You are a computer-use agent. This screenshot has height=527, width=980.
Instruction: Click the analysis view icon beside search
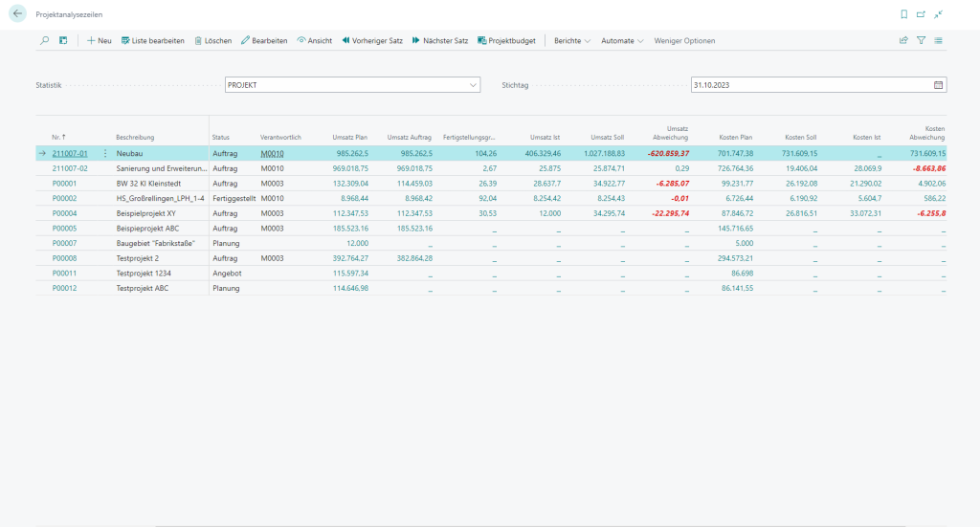(63, 40)
